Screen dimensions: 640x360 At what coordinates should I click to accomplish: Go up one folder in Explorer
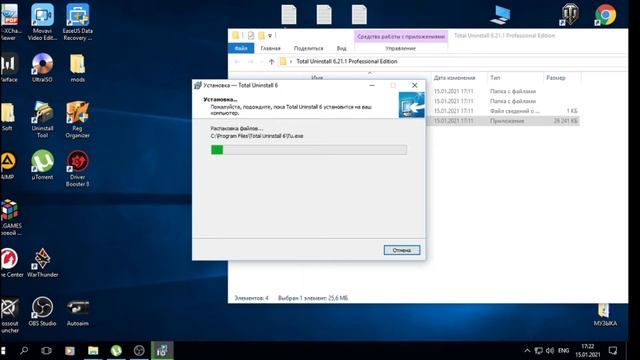point(271,62)
